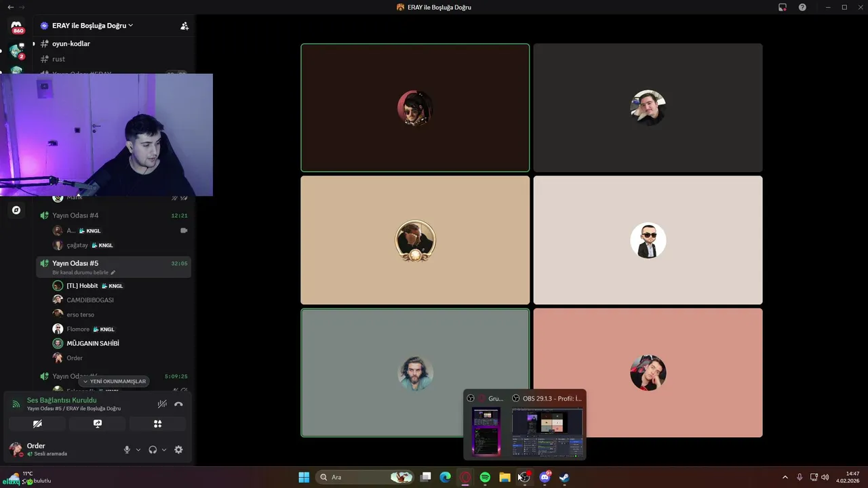The height and width of the screenshot is (488, 868).
Task: Click connection signal icon beside Ses Bağlantısı Kuruldu
Action: click(16, 404)
